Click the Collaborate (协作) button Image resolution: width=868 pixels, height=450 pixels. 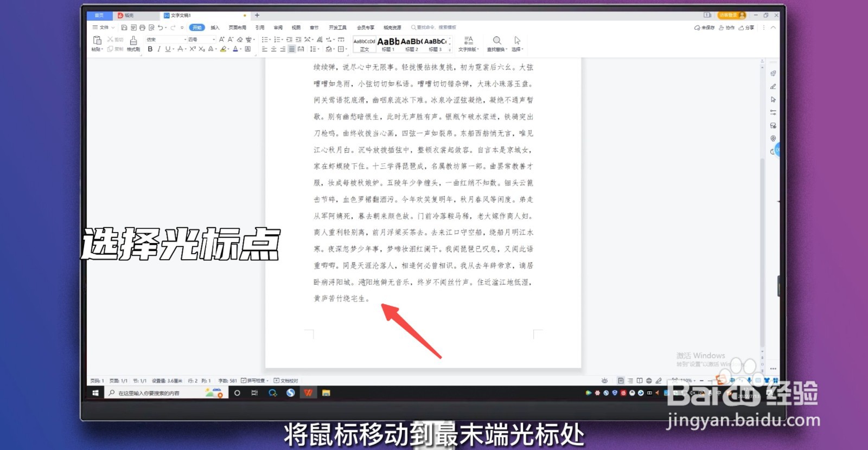[x=726, y=28]
